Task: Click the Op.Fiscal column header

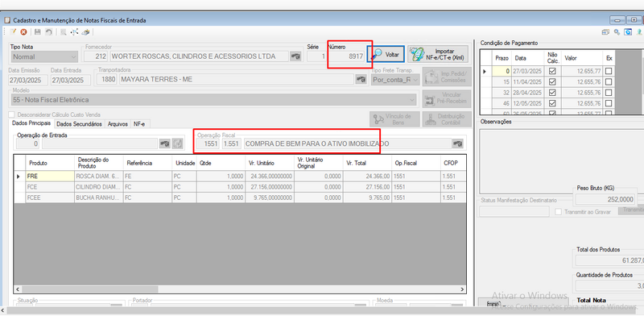Action: [415, 163]
